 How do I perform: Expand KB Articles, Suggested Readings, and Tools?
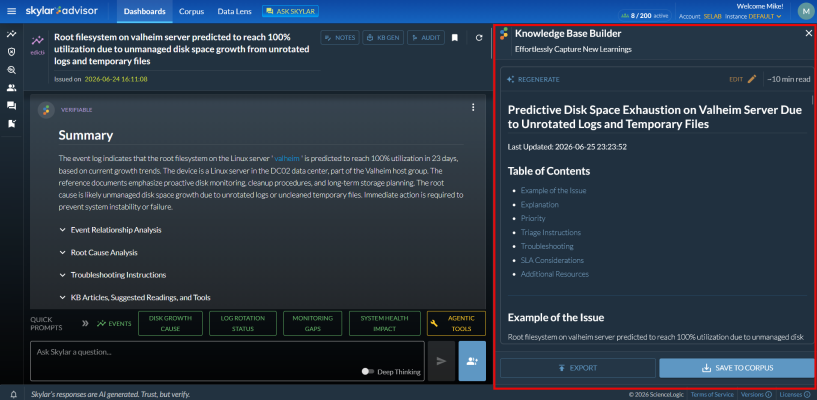point(135,298)
